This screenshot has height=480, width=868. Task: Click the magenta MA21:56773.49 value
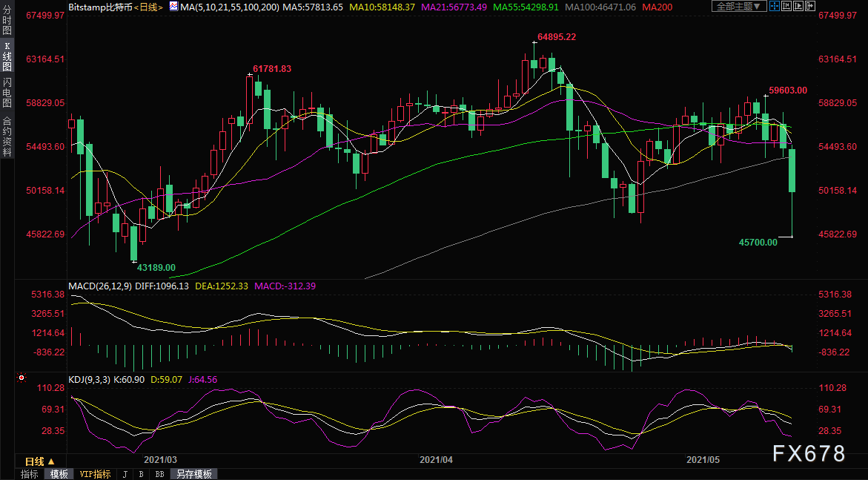click(454, 7)
